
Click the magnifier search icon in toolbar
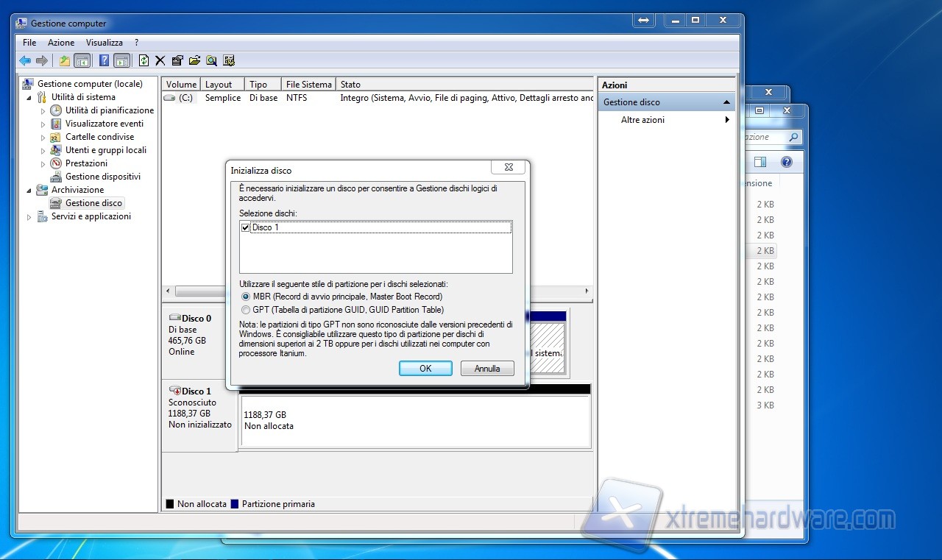pos(211,61)
